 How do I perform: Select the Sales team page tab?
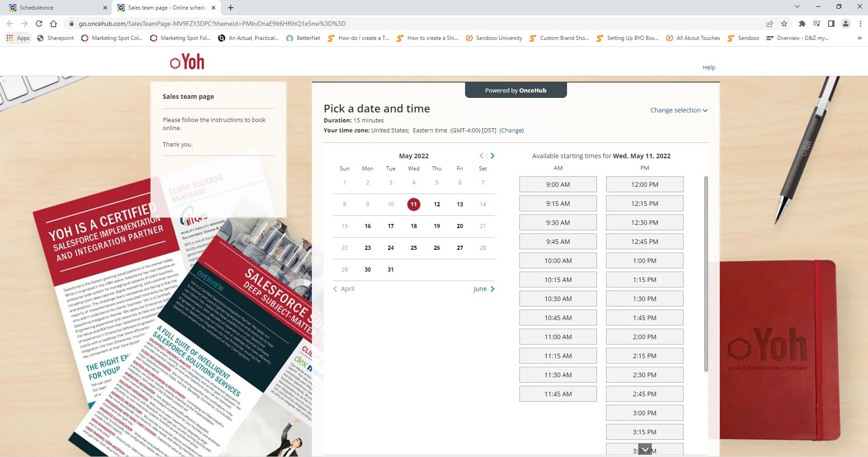click(166, 8)
